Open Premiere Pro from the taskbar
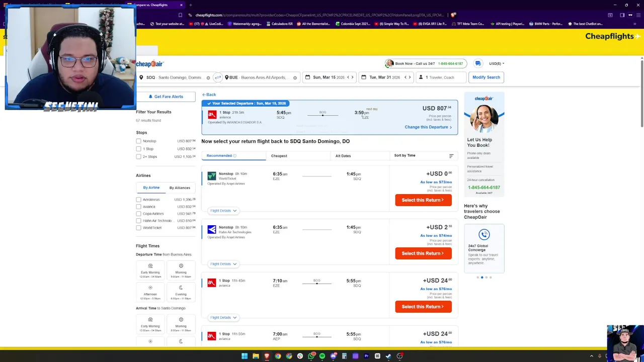 pyautogui.click(x=366, y=356)
